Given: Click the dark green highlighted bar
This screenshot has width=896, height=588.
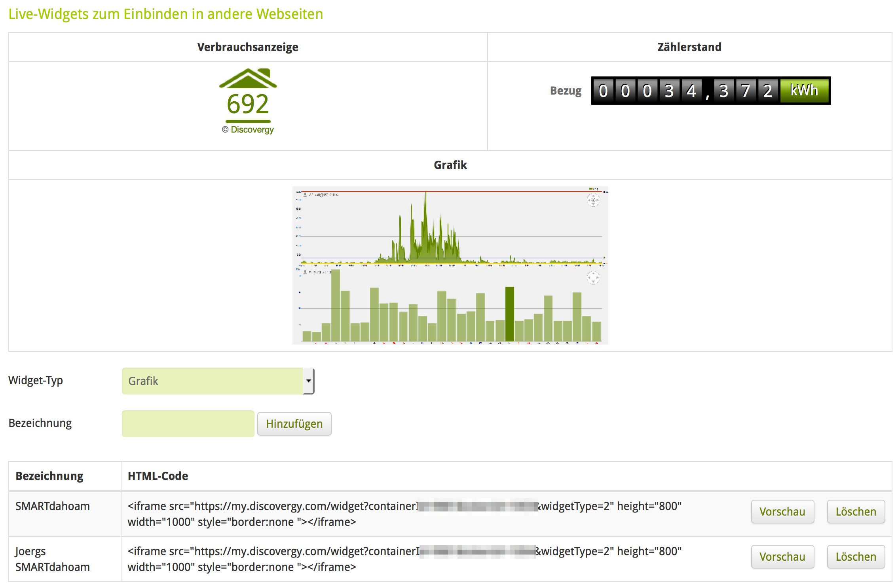Looking at the screenshot, I should point(509,314).
